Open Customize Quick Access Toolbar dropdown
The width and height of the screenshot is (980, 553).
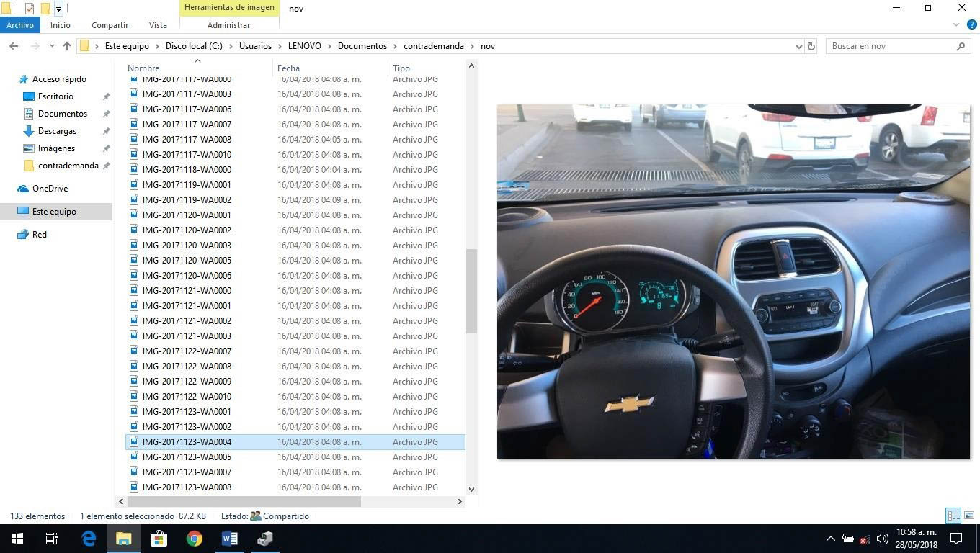click(x=58, y=9)
